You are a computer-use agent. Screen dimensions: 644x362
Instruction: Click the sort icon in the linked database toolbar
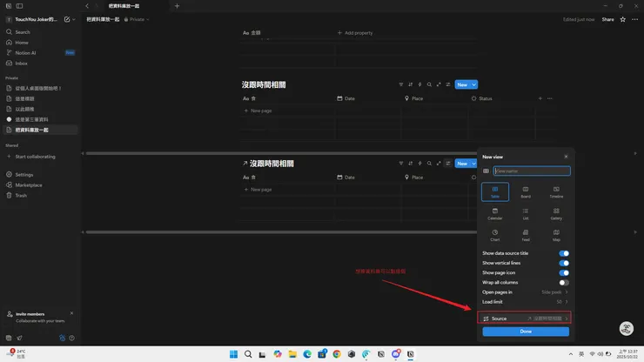coord(410,164)
